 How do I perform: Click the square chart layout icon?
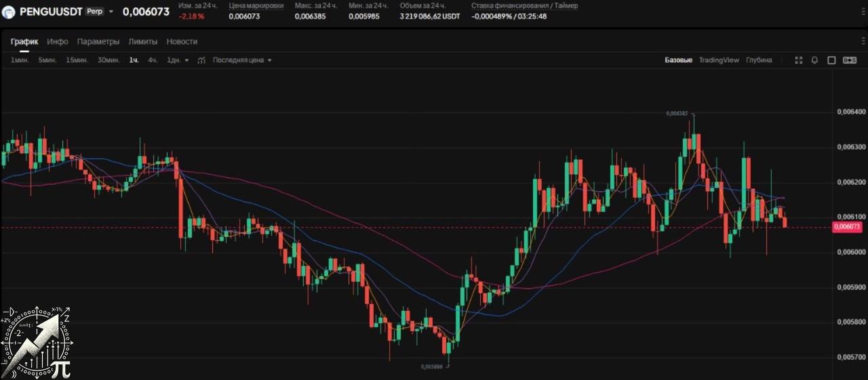[x=831, y=60]
